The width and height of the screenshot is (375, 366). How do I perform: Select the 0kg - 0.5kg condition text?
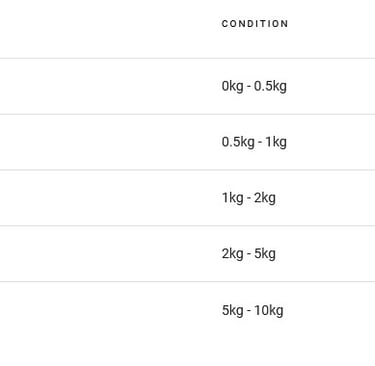point(254,86)
